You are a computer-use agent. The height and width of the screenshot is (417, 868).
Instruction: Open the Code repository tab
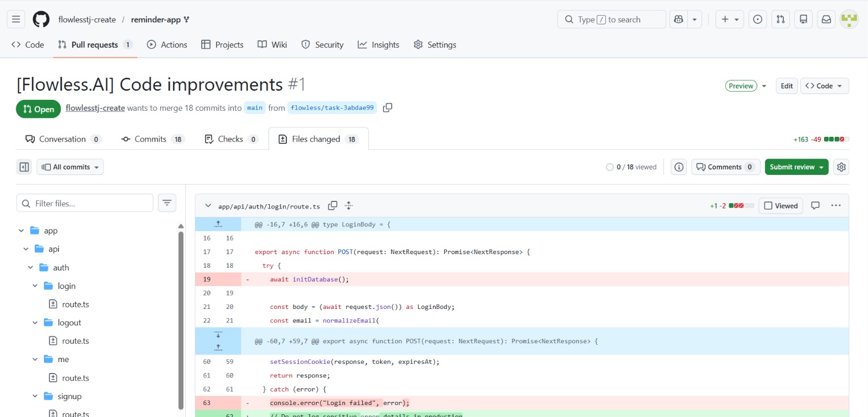tap(28, 45)
